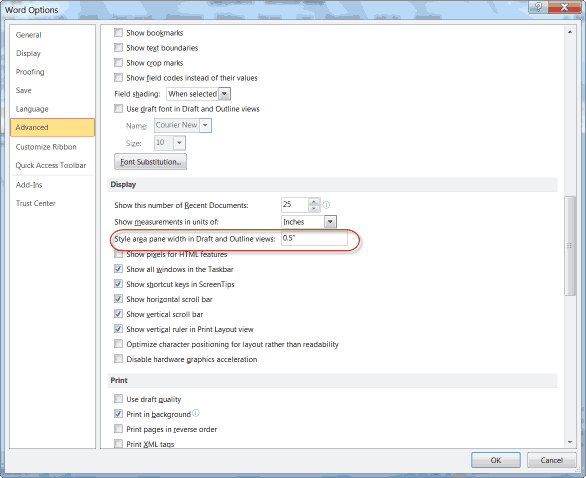586x478 pixels.
Task: Uncheck Show horizontal scroll bar
Action: tap(118, 299)
